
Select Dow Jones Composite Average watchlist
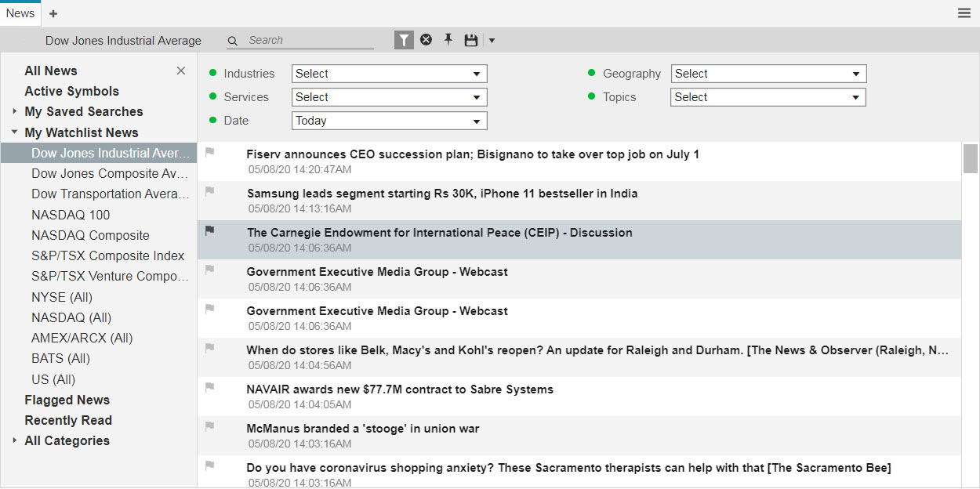(x=110, y=173)
